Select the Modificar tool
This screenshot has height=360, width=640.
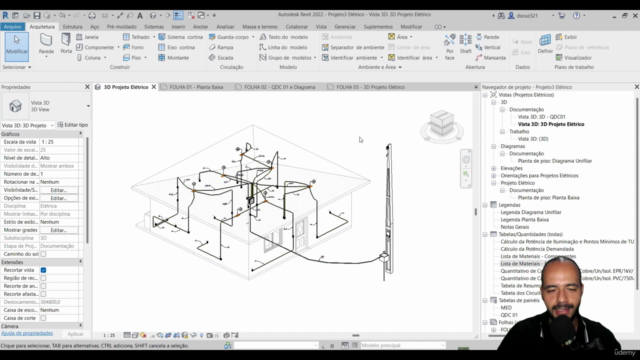click(16, 47)
